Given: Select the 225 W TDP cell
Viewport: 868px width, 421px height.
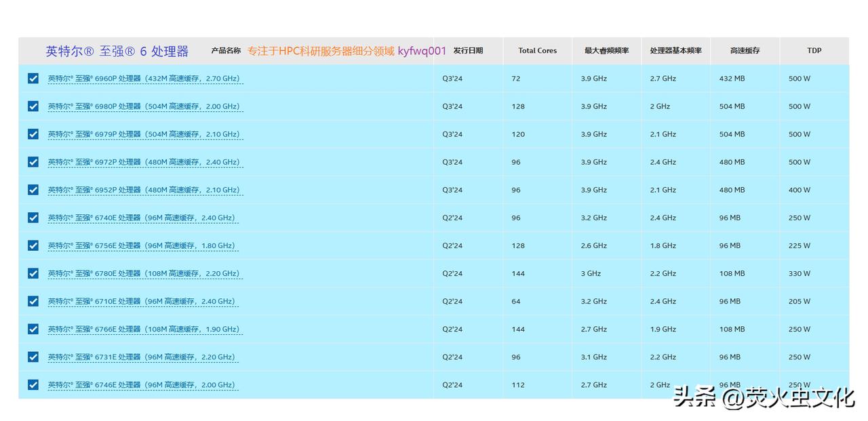Looking at the screenshot, I should click(x=800, y=245).
